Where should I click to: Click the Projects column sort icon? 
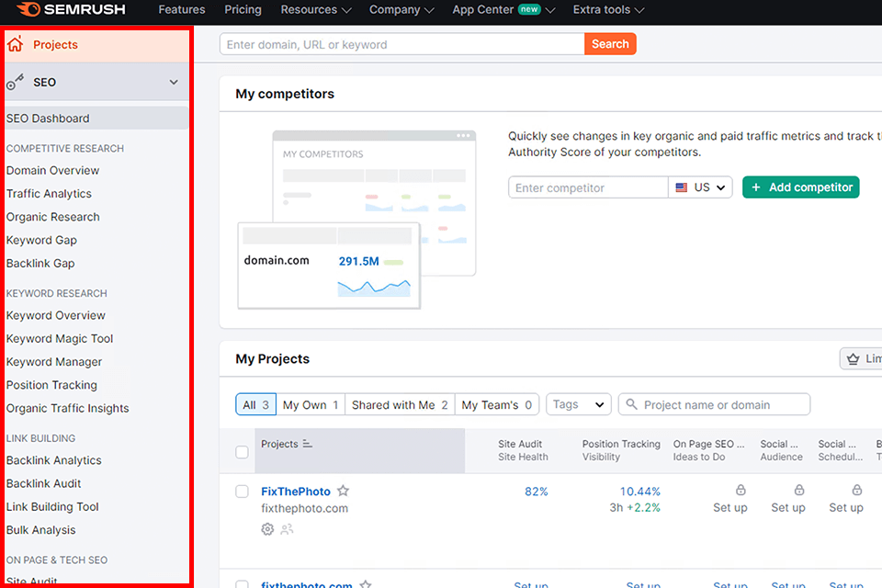coord(307,444)
